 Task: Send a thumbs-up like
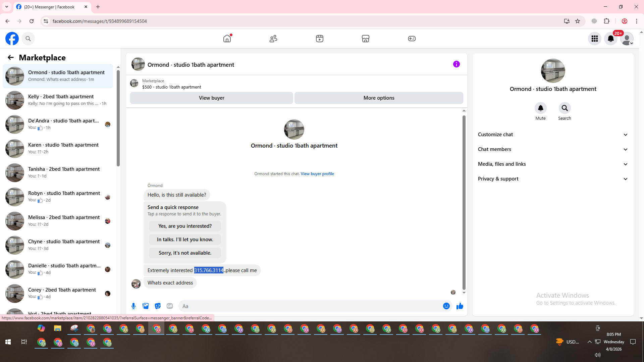[x=460, y=306]
